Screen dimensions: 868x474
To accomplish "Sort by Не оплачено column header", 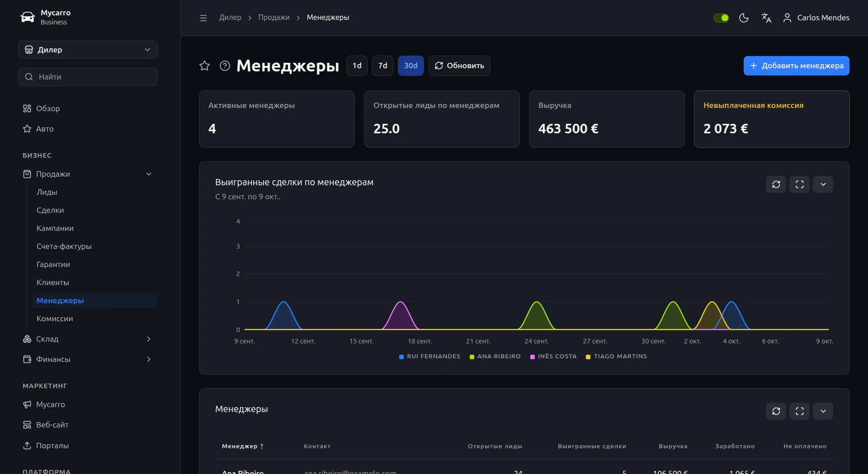I will [805, 446].
